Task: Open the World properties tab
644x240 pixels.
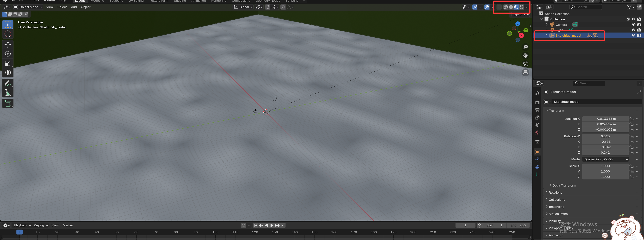Action: tap(537, 133)
